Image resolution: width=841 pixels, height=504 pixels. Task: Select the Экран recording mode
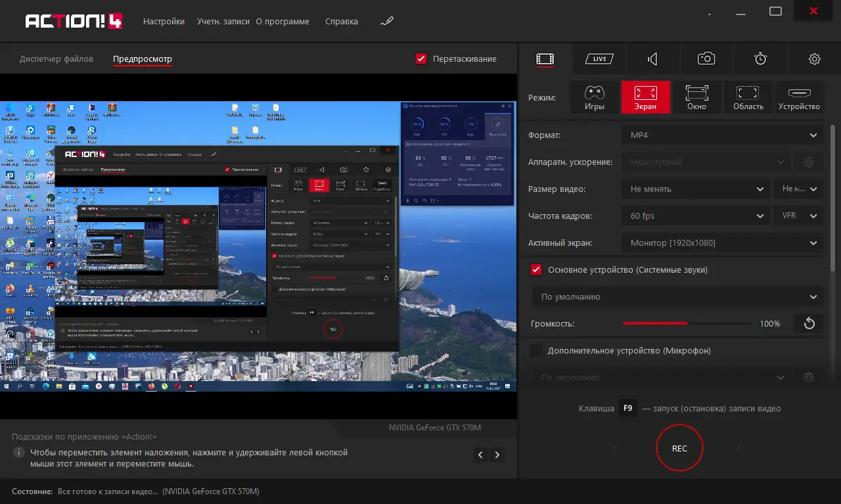pyautogui.click(x=646, y=97)
